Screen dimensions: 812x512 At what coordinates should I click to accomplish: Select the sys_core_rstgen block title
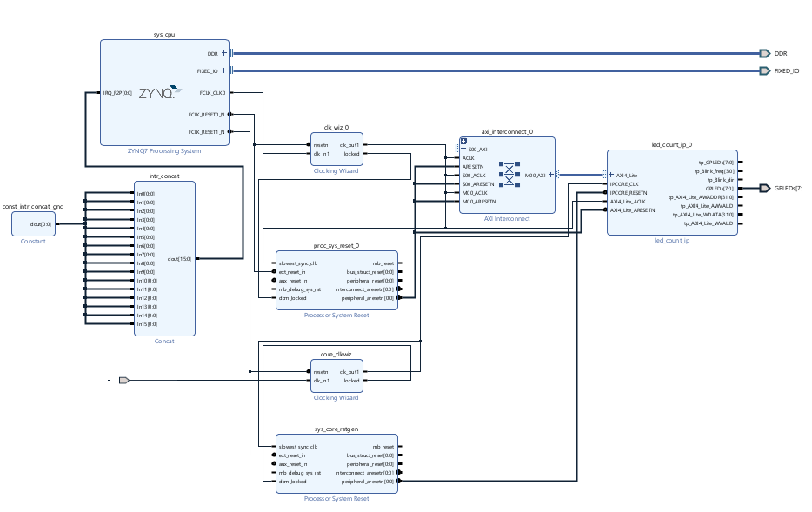[336, 429]
